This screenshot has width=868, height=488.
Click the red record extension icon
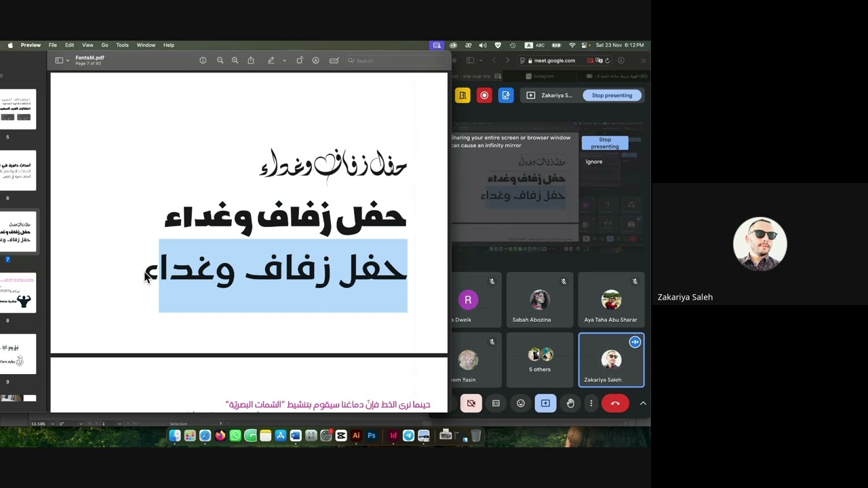click(484, 96)
